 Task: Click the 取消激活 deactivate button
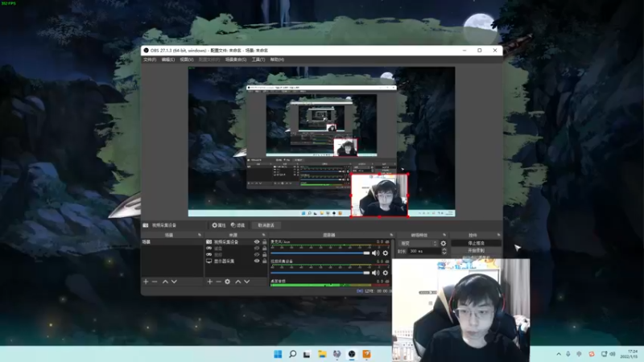[266, 225]
